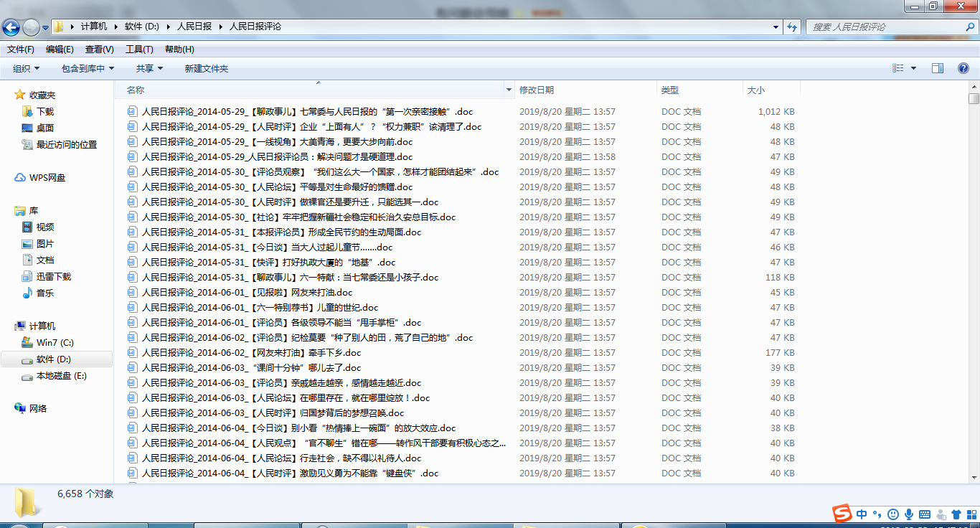
Task: Select the Win7 (C:) drive
Action: point(55,342)
